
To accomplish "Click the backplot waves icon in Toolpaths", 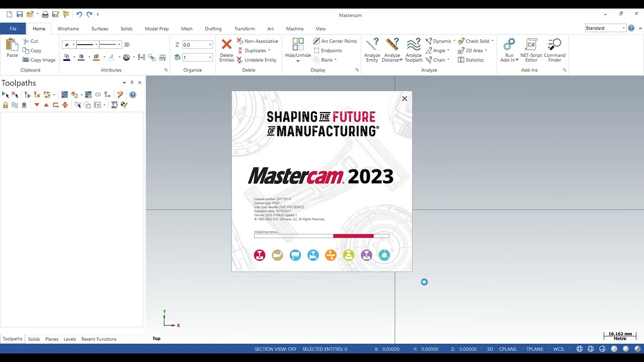I will (64, 95).
